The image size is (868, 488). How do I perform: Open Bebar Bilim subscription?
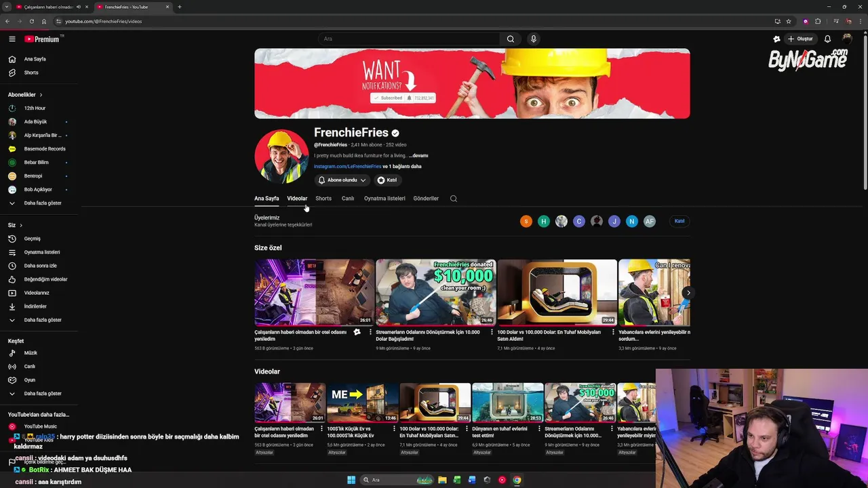38,163
